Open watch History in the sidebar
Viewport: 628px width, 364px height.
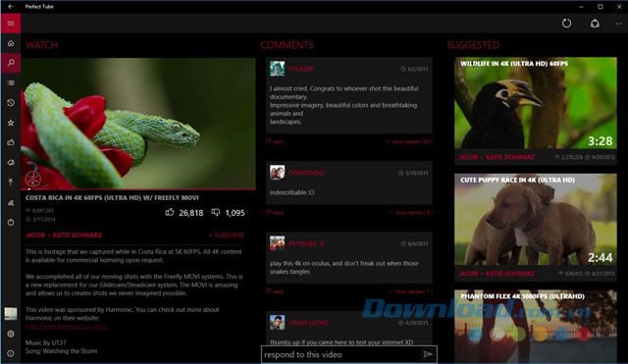pos(11,103)
